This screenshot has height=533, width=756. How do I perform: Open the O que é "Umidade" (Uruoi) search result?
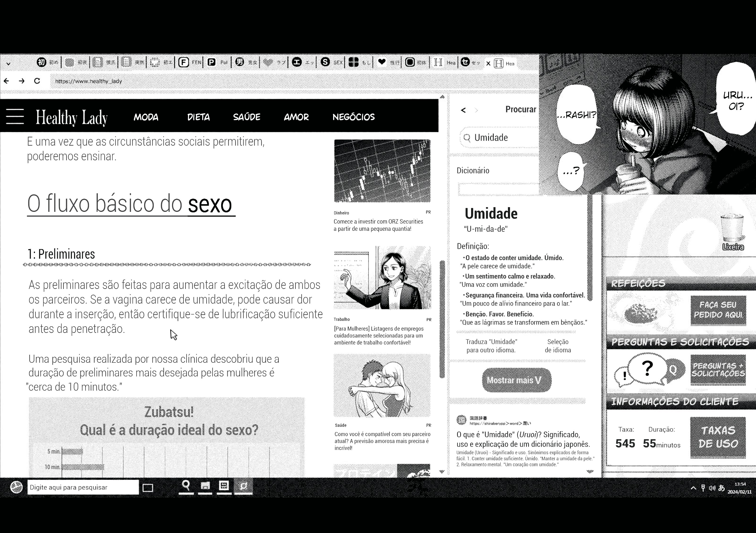(x=523, y=439)
